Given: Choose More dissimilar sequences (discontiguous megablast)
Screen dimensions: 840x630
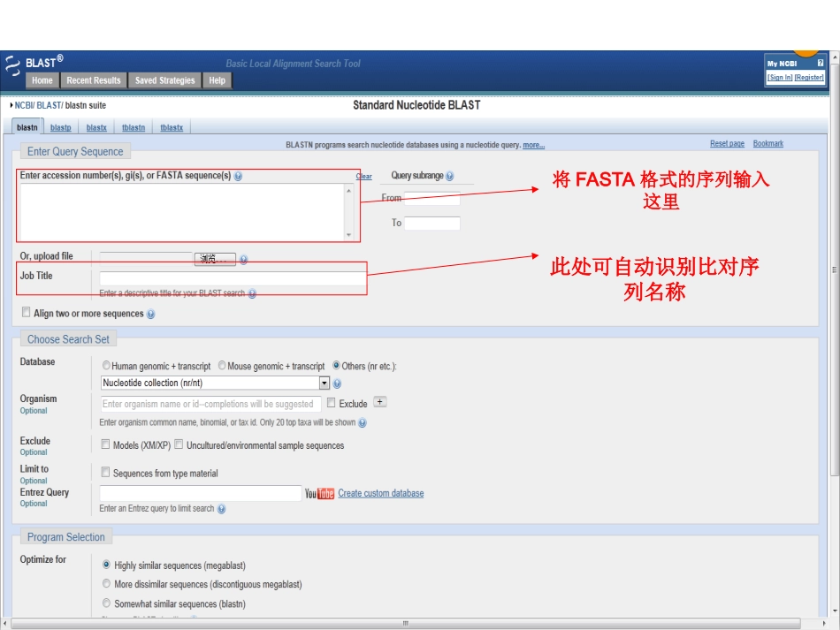Looking at the screenshot, I should pos(106,583).
